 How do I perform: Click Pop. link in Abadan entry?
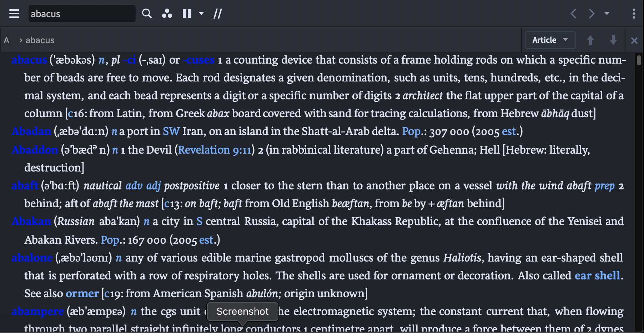click(411, 132)
